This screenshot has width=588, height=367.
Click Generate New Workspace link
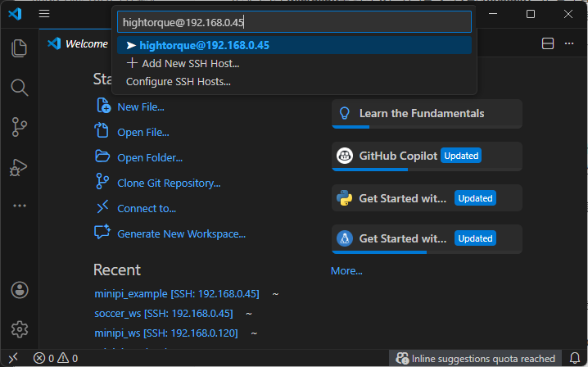pyautogui.click(x=182, y=233)
